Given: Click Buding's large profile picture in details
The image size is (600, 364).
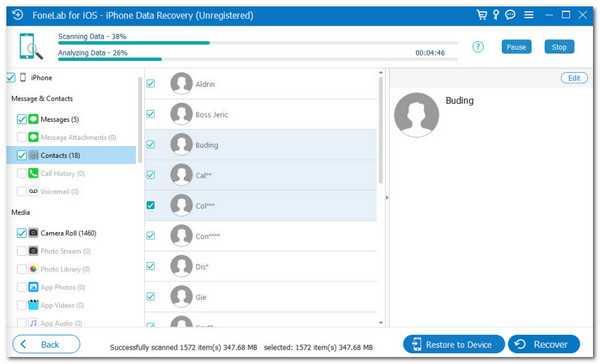Looking at the screenshot, I should pyautogui.click(x=416, y=115).
